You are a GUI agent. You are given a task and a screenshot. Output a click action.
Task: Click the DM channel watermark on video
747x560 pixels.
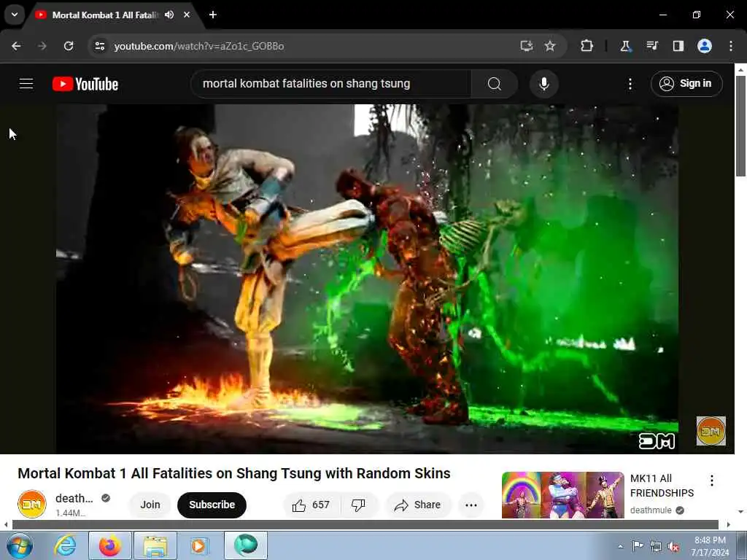711,431
